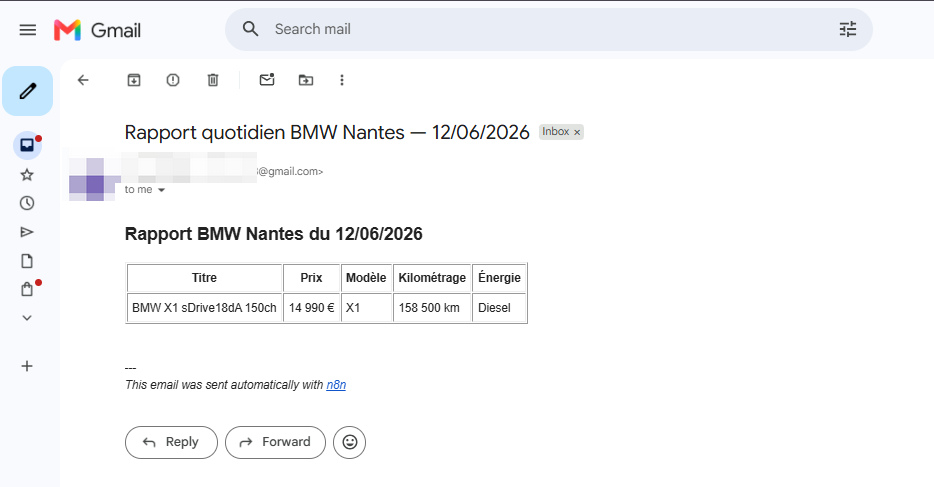Screen dimensions: 934x487
Task: Click the email subject 'Rapport quotidien BMW Nantes'
Action: click(327, 132)
